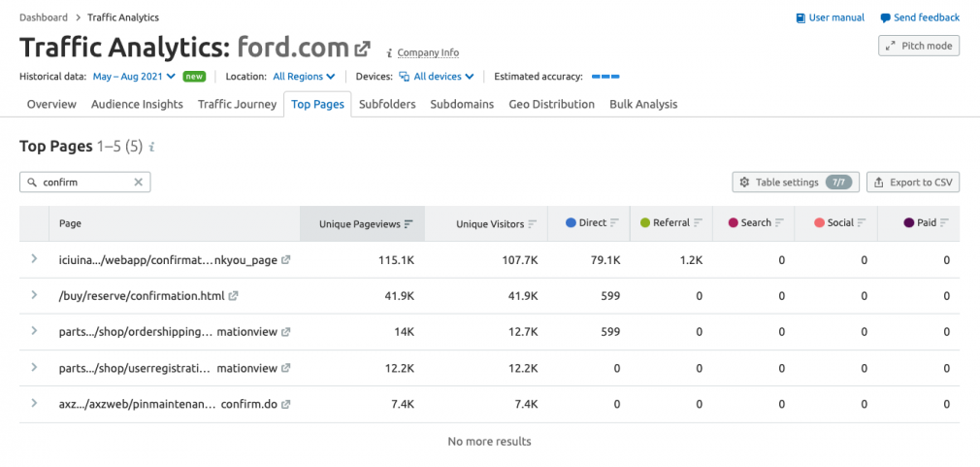This screenshot has height=467, width=980.
Task: Click the Estimated accuracy indicator bars
Action: click(605, 77)
